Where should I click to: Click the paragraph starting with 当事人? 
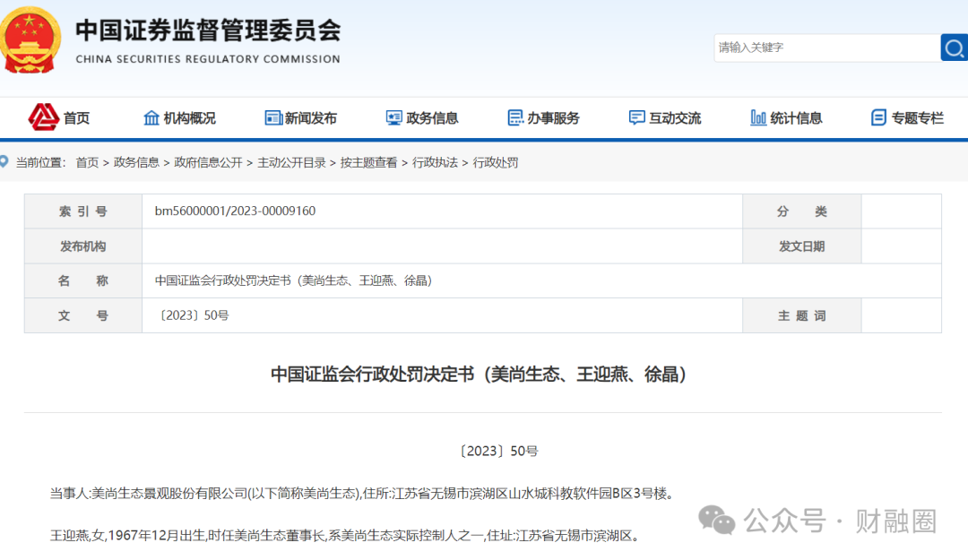(x=362, y=494)
